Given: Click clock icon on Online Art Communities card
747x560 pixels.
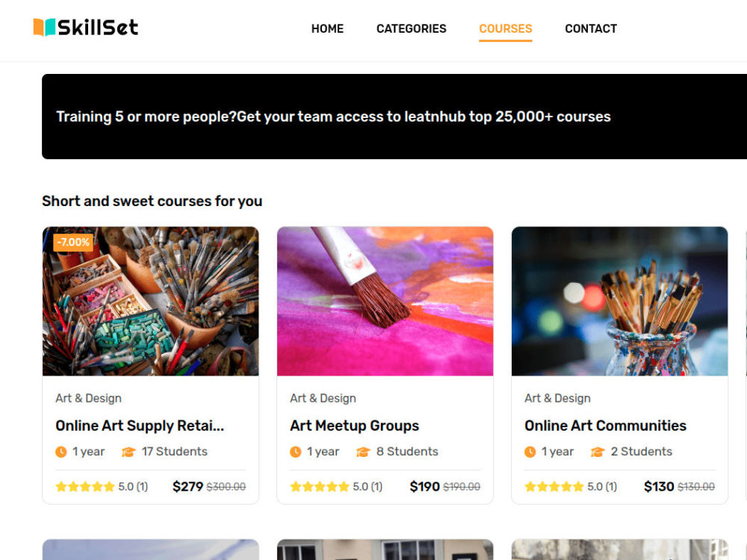Looking at the screenshot, I should point(530,452).
